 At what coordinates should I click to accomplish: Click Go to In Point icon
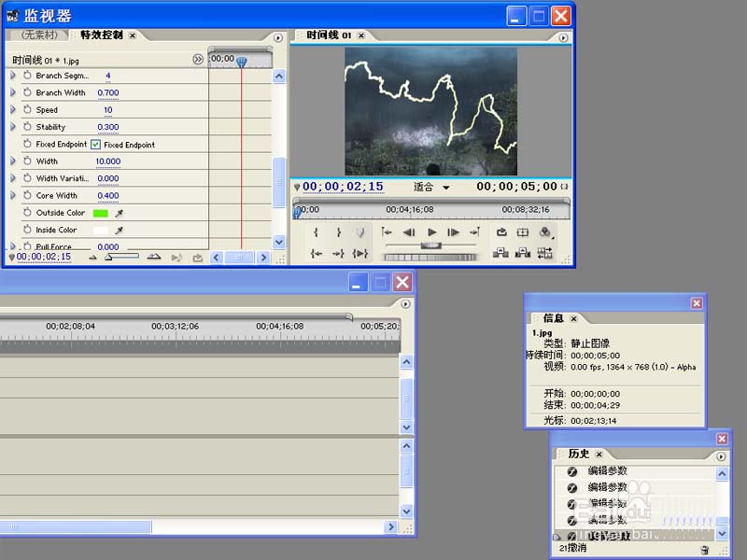317,253
